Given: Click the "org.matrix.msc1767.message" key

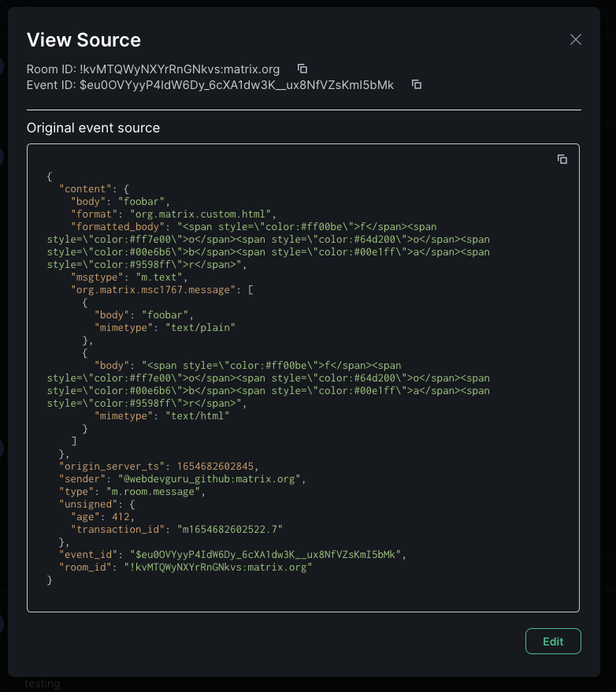Looking at the screenshot, I should [153, 290].
